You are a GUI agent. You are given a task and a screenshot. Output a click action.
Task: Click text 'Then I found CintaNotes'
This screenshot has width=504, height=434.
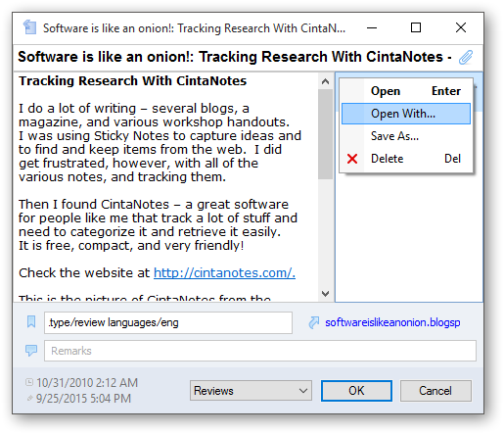94,205
